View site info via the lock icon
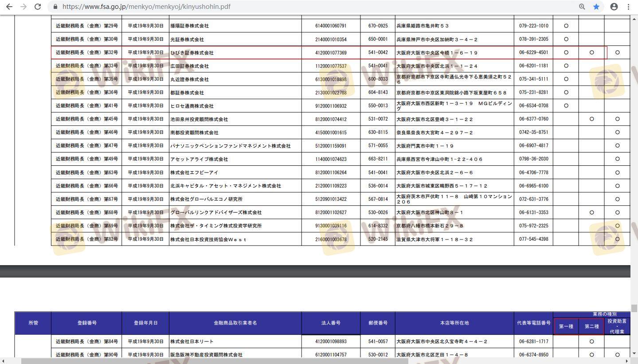The height and width of the screenshot is (364, 638). point(55,7)
